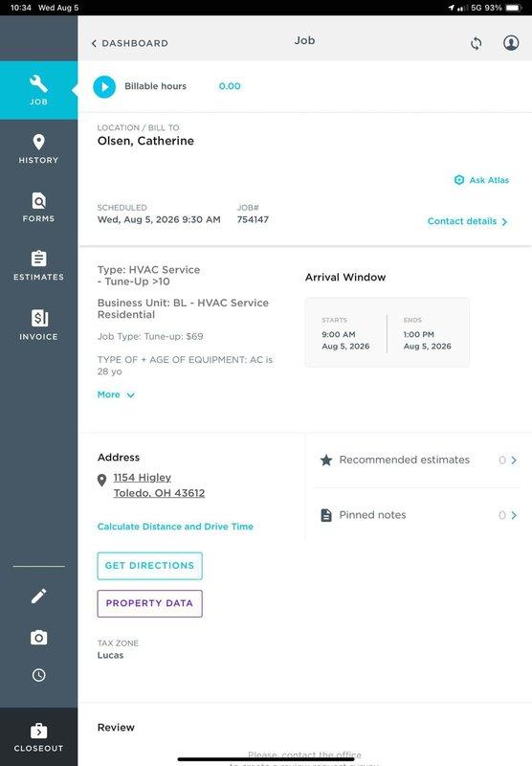Select the Job tab in sidebar
This screenshot has height=766, width=532.
(38, 90)
